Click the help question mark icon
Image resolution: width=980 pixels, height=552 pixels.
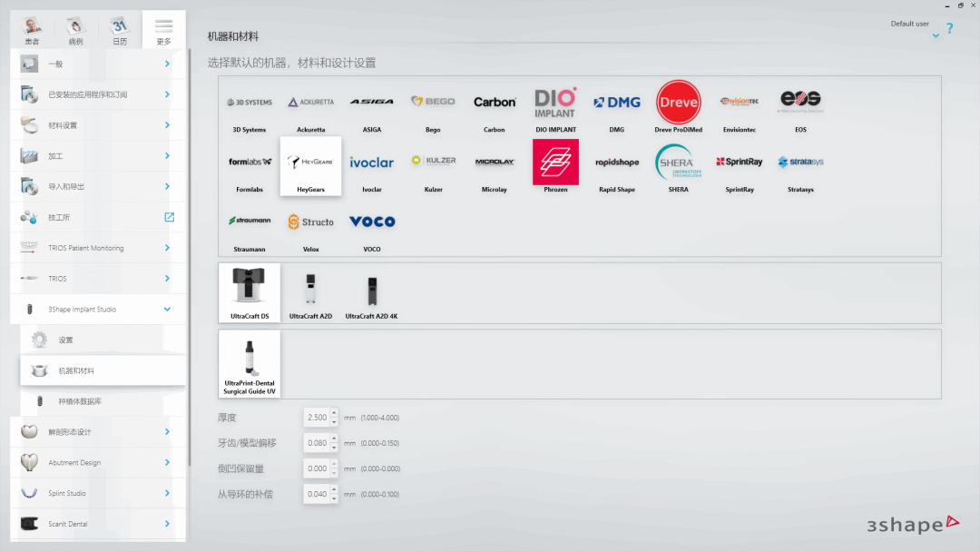tap(949, 28)
